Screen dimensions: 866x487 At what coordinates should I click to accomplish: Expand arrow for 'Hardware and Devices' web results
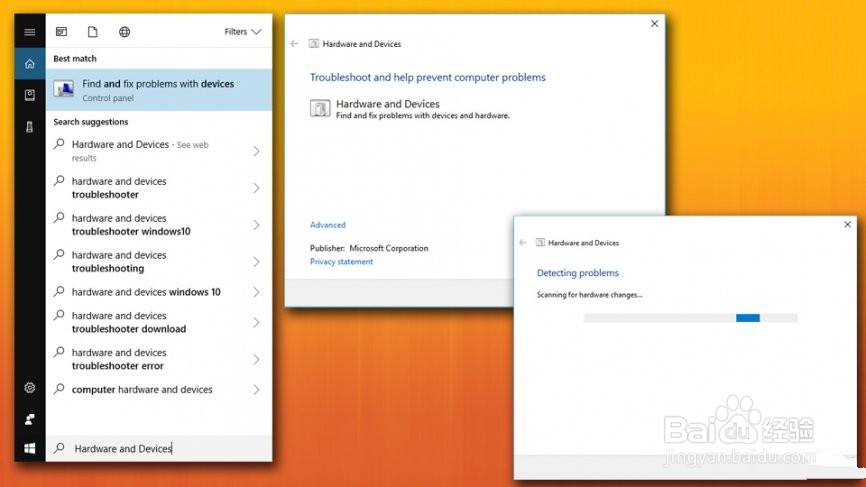point(256,151)
